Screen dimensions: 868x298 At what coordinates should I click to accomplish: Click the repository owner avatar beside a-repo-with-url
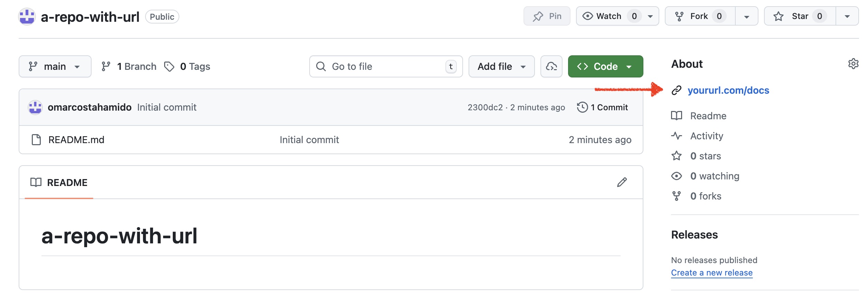(x=27, y=17)
